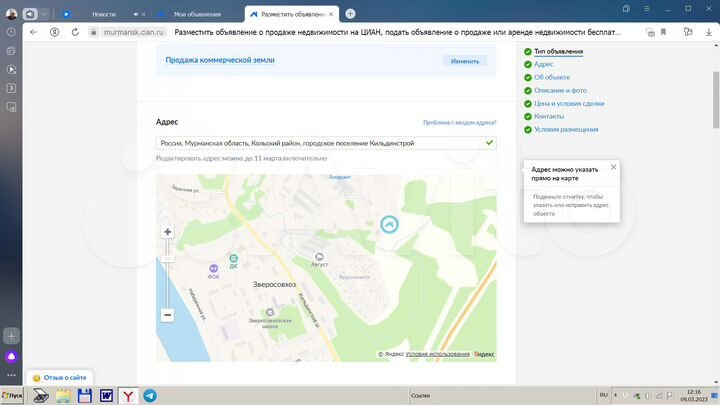720x405 pixels.
Task: Open the screenshot tool in sidebar
Action: click(x=11, y=107)
